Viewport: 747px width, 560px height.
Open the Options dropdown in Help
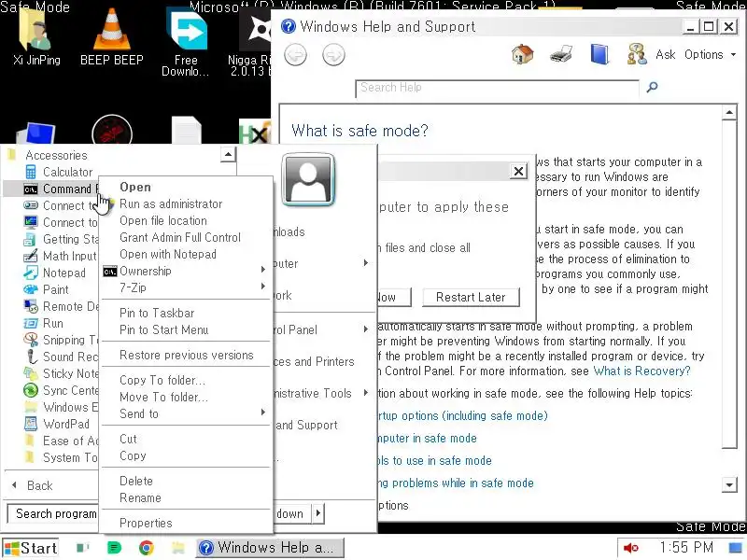click(x=710, y=55)
